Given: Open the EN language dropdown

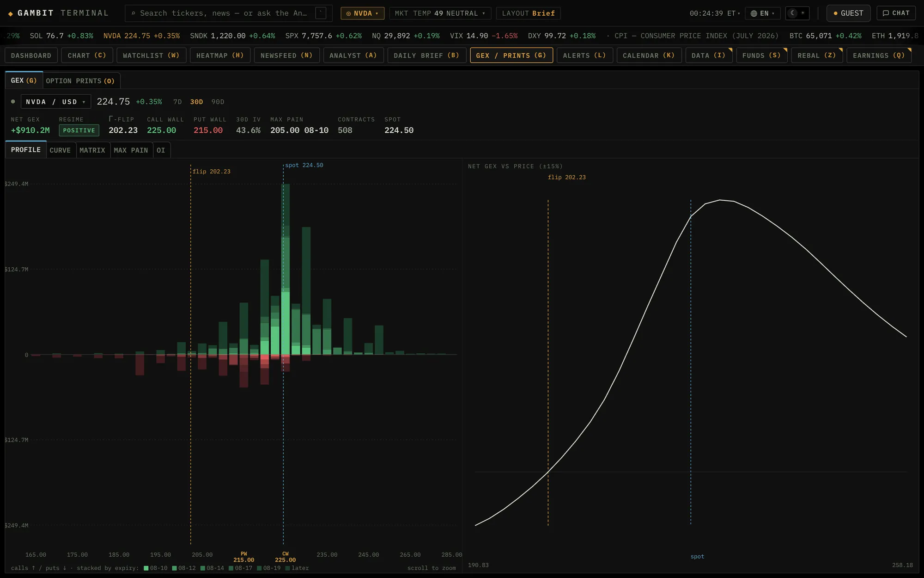Looking at the screenshot, I should pos(763,13).
